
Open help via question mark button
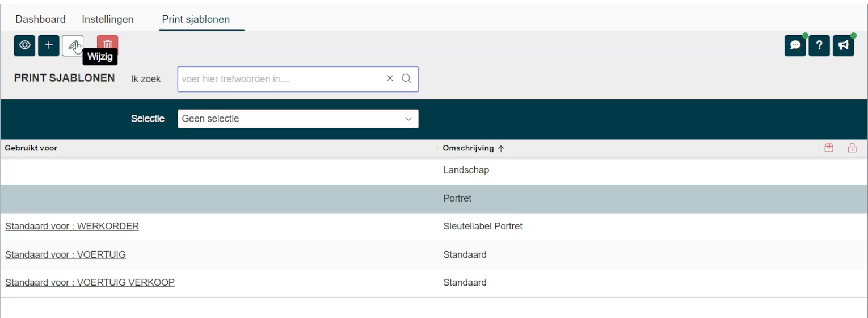820,46
